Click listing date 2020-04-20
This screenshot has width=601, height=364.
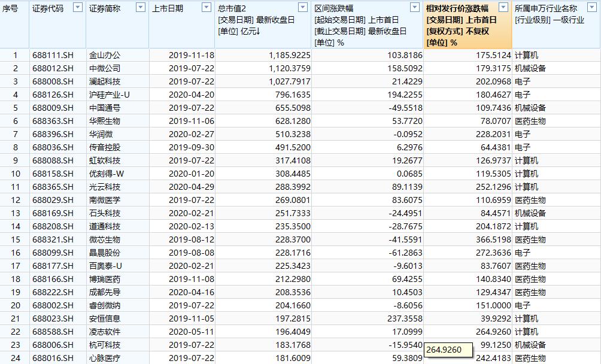coord(192,95)
